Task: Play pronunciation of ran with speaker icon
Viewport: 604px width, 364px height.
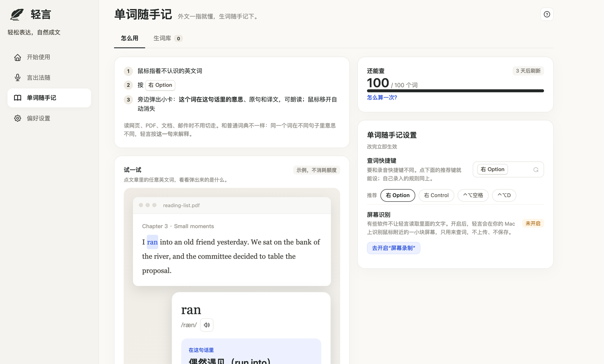Action: pos(206,325)
